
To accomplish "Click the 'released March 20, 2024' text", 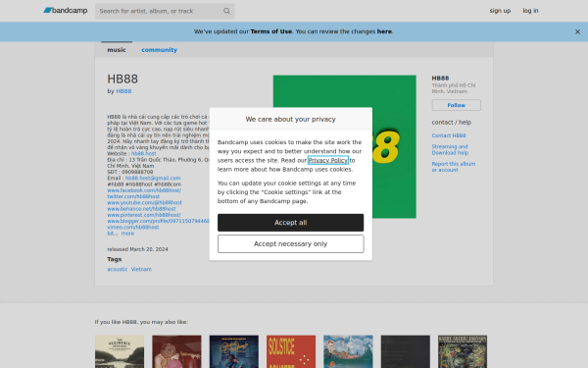I will click(x=137, y=249).
